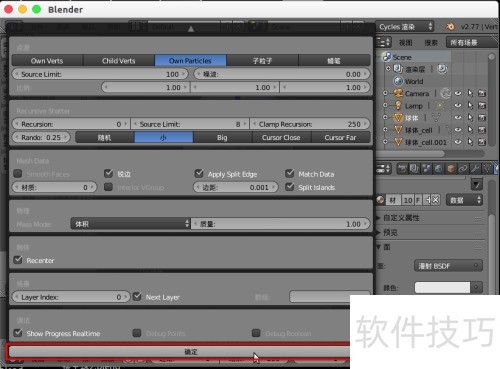The image size is (500, 369).
Task: Choose Cursor Close recursion option
Action: (281, 137)
